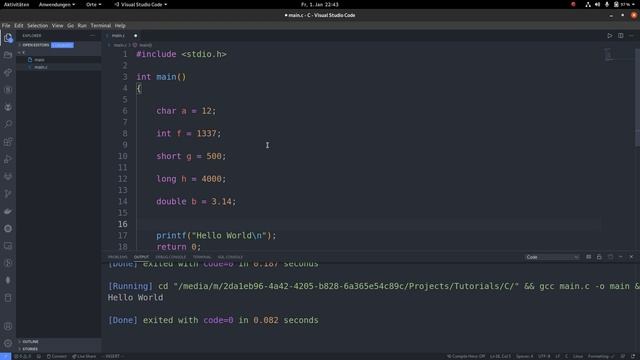The height and width of the screenshot is (360, 640).
Task: Open the Anwendungen applications menu
Action: click(x=57, y=4)
